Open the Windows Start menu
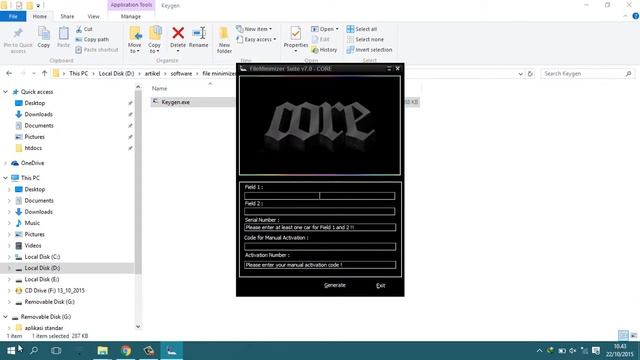This screenshot has width=640, height=360. 11,350
